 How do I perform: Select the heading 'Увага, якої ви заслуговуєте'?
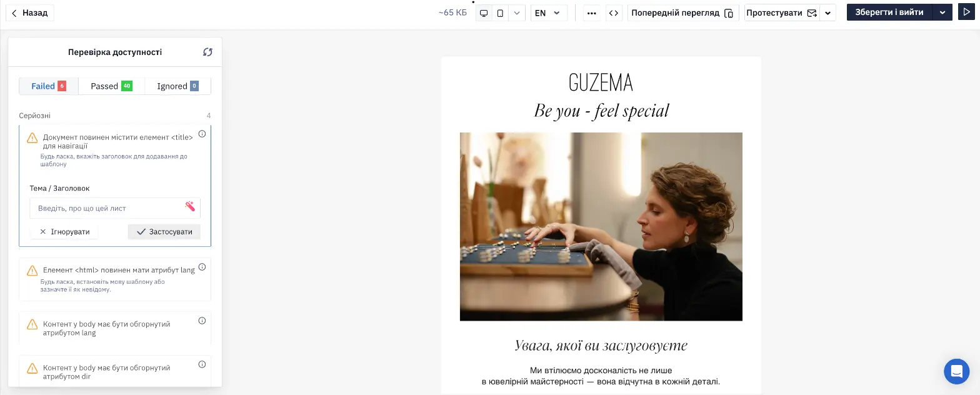pyautogui.click(x=601, y=346)
